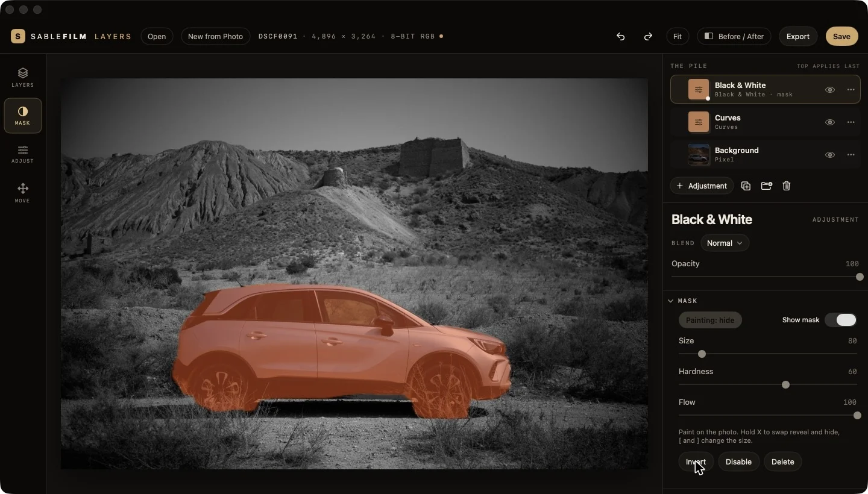
Task: Click the DSCF0091 file name text
Action: 278,36
